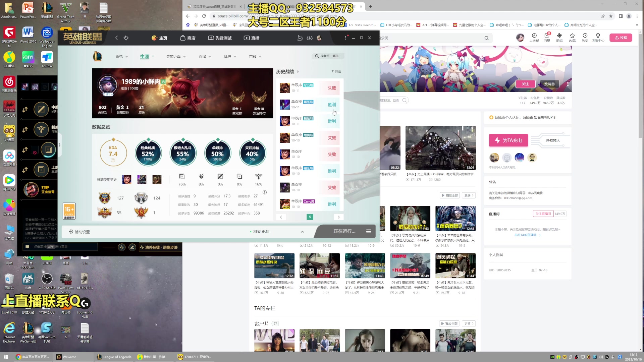Image resolution: width=644 pixels, height=362 pixels.
Task: Click the rune lightning icon in lobby
Action: pyautogui.click(x=122, y=247)
